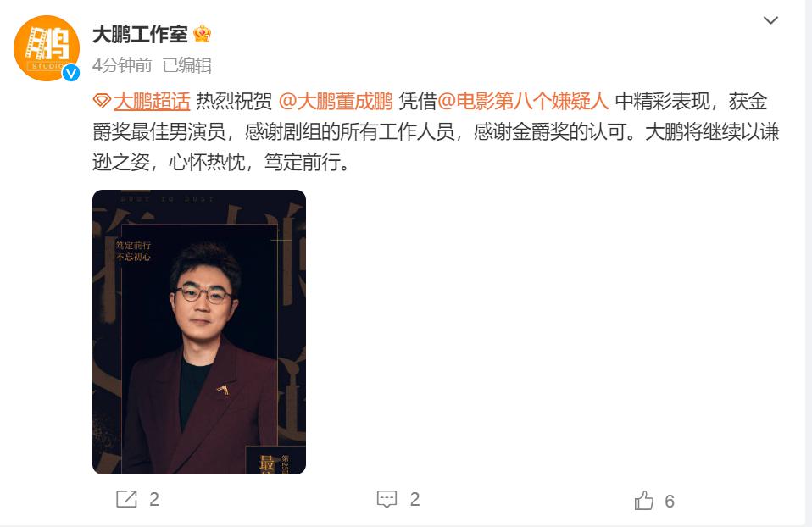This screenshot has width=812, height=527.
Task: Click the like count 6
Action: click(x=670, y=501)
